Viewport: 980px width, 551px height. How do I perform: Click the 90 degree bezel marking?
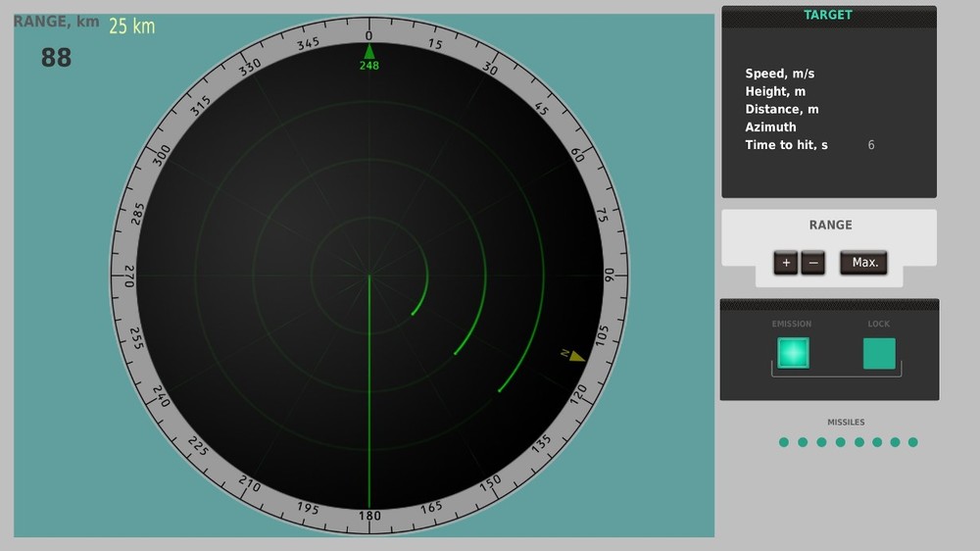(609, 275)
